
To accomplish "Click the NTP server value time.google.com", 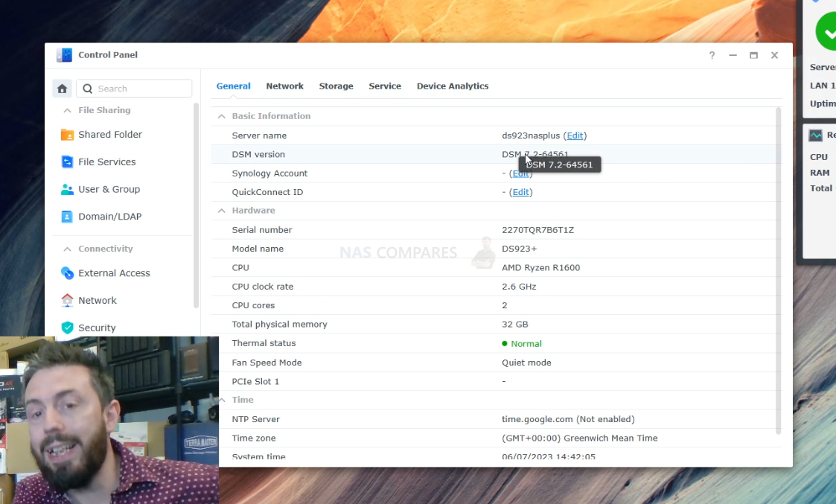I will pos(568,419).
